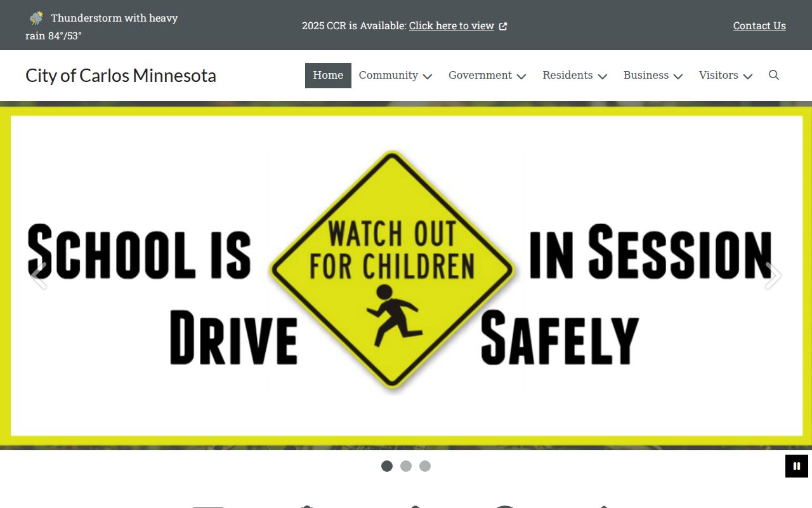Expand the Community menu chevron

(428, 76)
